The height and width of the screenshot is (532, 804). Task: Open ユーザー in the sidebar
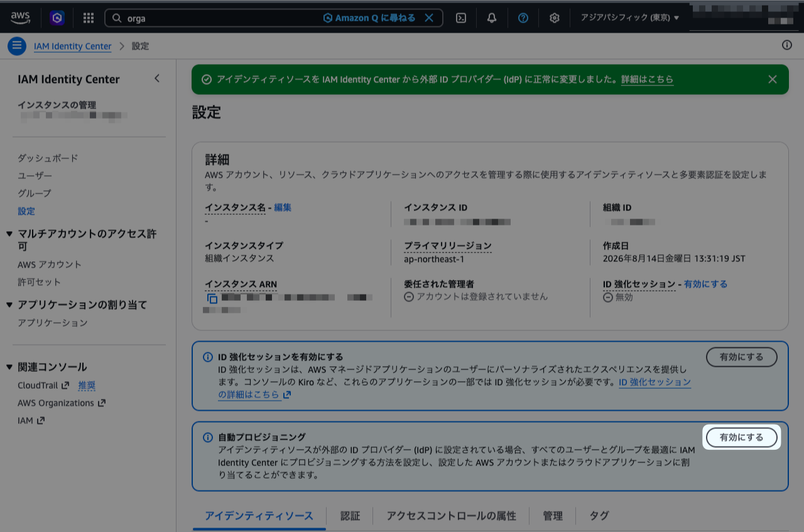point(35,176)
